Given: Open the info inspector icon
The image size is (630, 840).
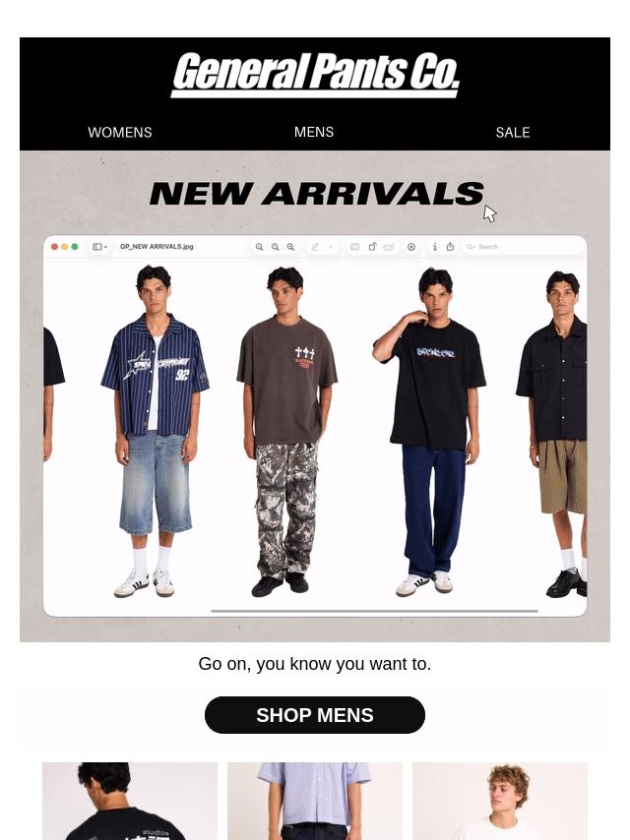Looking at the screenshot, I should click(435, 247).
